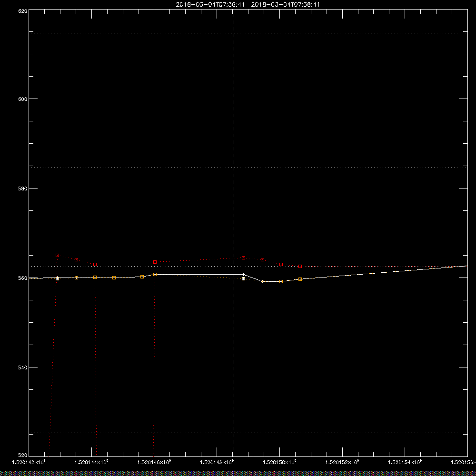Screen dimensions: 476x476
Task: Select the orange square on the raised step near 1.520146×10⁹
Action: click(155, 275)
